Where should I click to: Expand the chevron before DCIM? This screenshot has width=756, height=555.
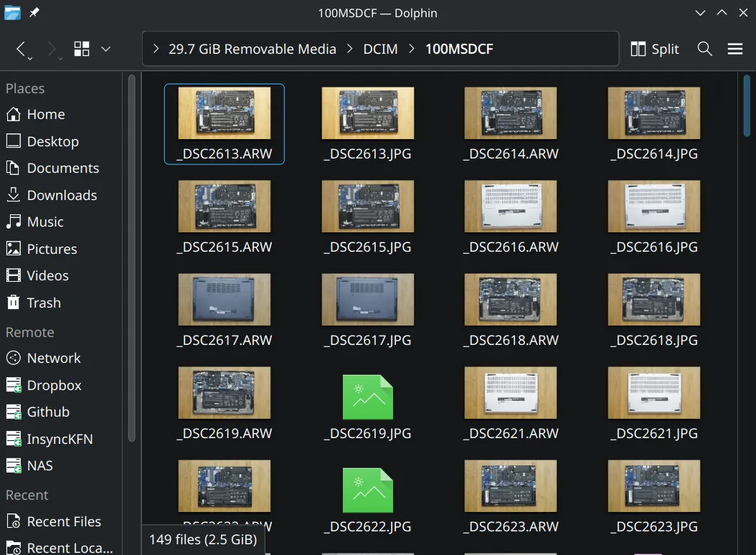(349, 49)
